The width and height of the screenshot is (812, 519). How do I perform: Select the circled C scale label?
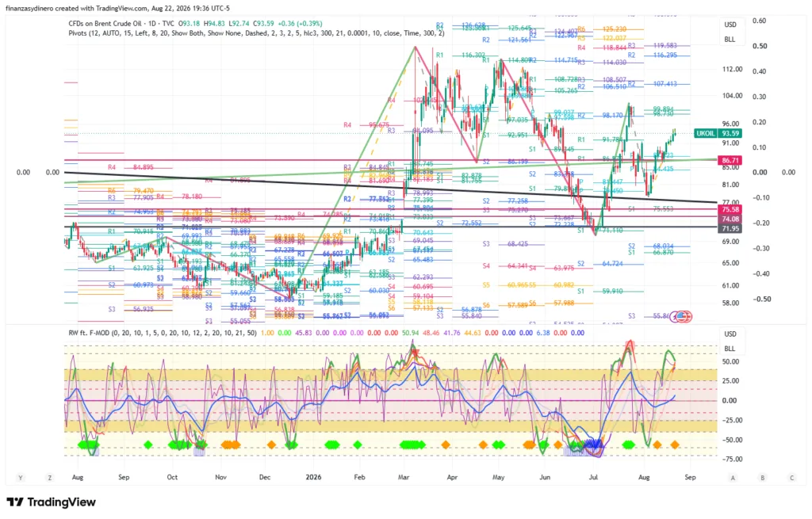tap(792, 478)
